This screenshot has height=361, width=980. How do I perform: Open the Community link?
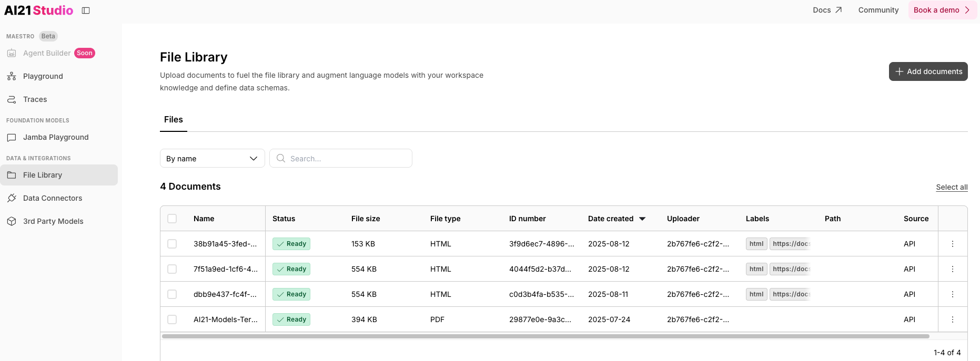878,10
